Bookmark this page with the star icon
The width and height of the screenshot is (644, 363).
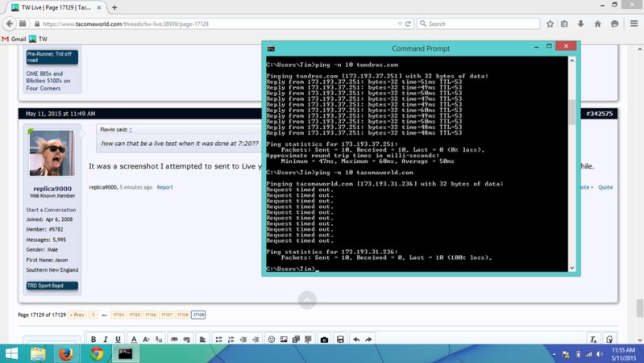click(x=550, y=24)
